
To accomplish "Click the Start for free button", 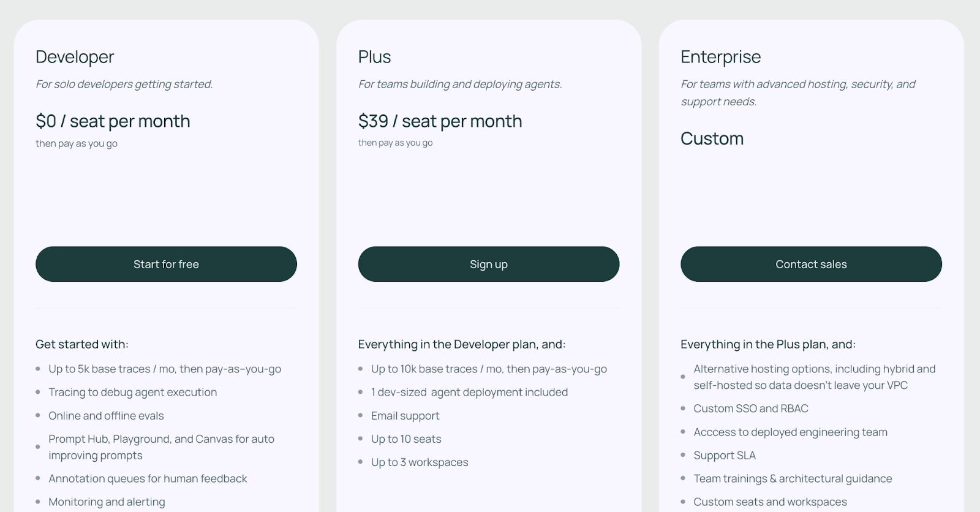I will pyautogui.click(x=166, y=264).
